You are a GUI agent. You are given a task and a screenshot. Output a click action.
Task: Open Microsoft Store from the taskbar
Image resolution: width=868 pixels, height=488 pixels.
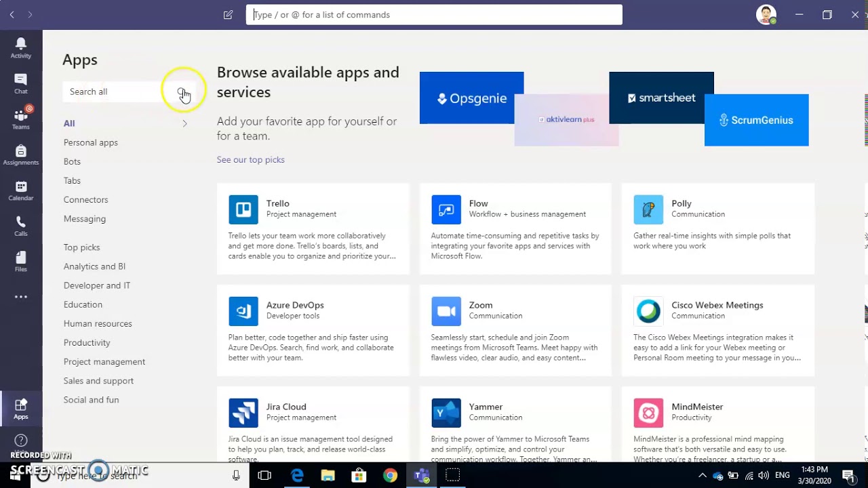point(359,475)
